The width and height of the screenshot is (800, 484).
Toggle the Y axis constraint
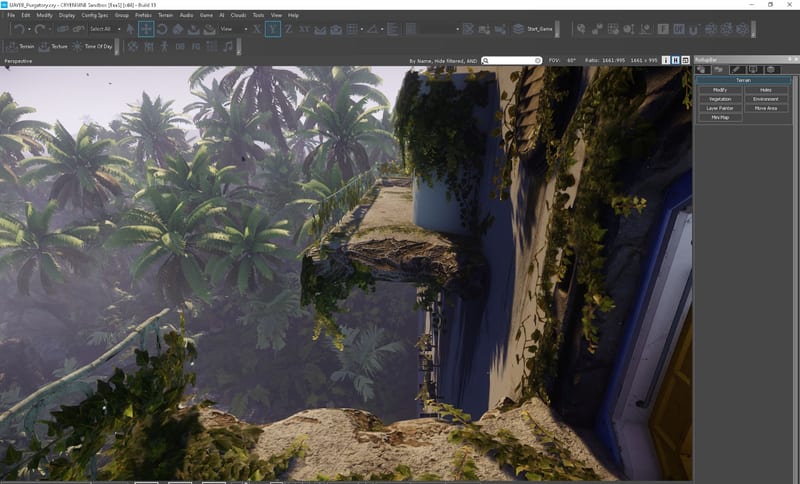(272, 29)
